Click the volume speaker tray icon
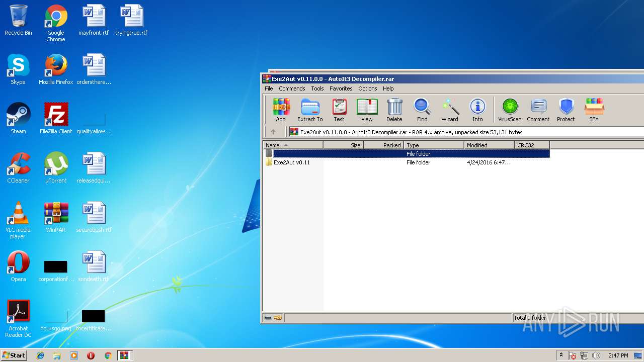644x362 pixels. (x=596, y=355)
